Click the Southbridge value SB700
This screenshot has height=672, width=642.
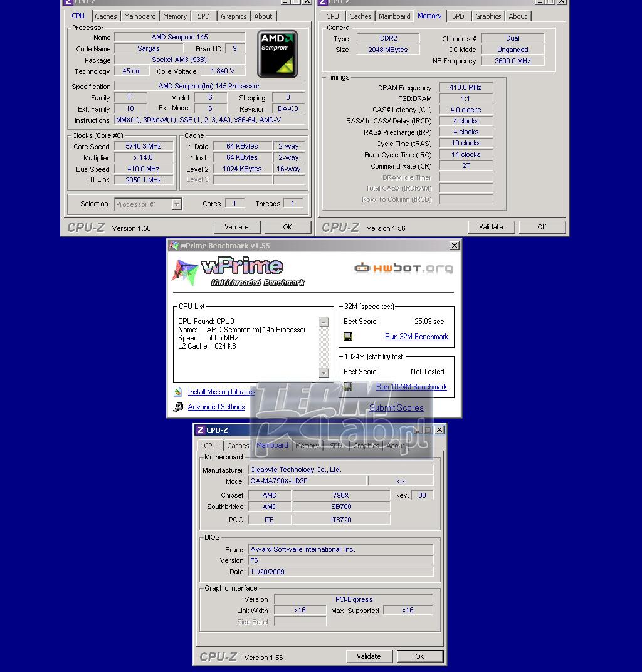click(341, 507)
